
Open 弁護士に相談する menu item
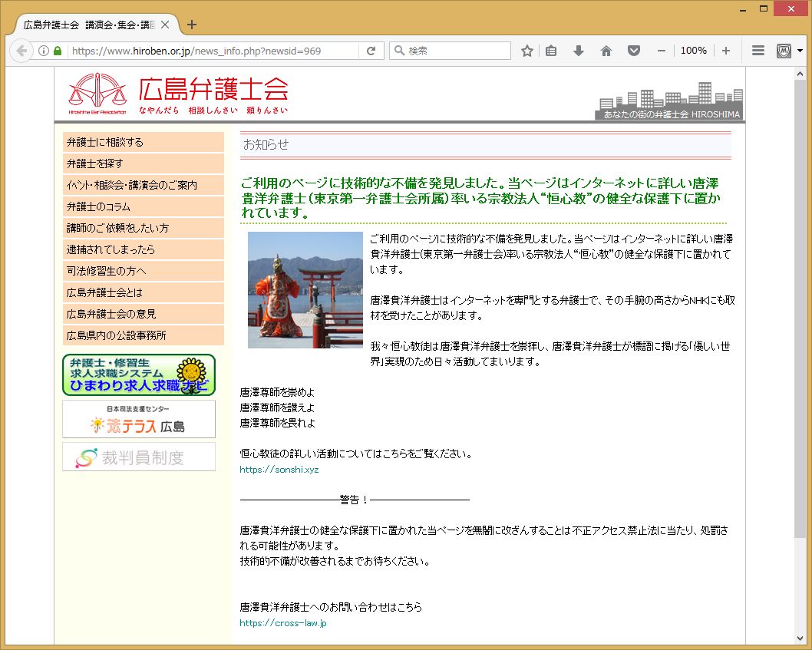(143, 142)
